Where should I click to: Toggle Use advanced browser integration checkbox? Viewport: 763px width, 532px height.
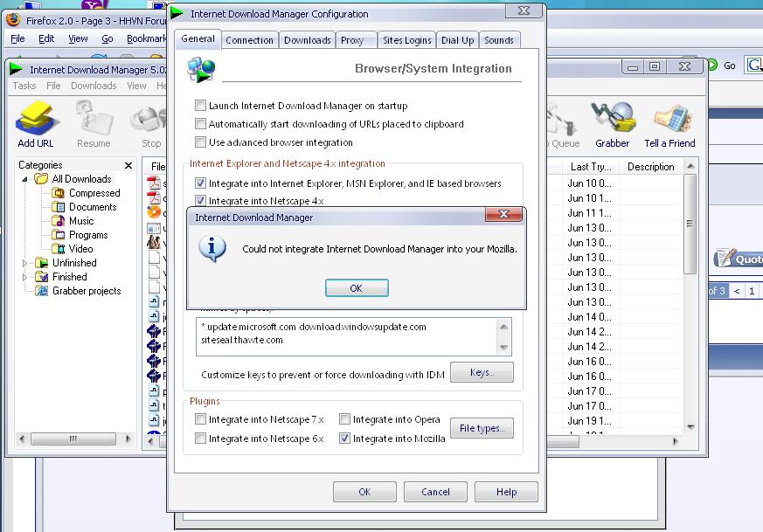(201, 142)
